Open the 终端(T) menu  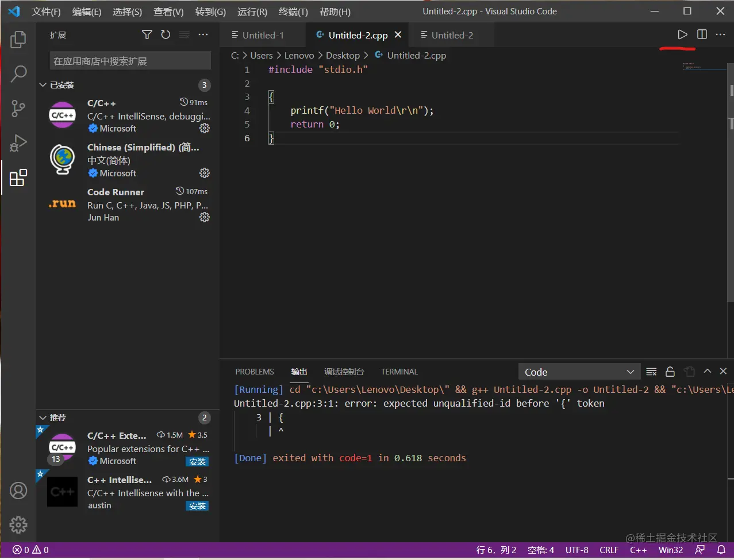point(293,11)
